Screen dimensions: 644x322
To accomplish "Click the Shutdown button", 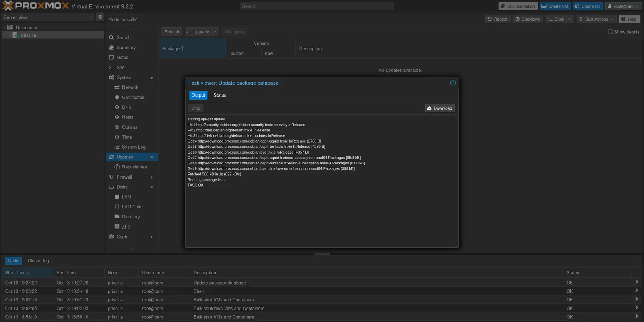I will pos(528,19).
